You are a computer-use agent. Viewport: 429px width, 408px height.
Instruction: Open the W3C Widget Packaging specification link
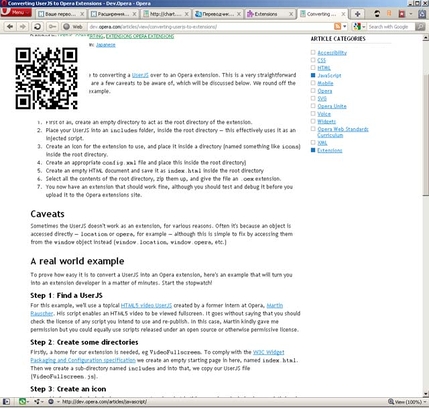pyautogui.click(x=268, y=352)
